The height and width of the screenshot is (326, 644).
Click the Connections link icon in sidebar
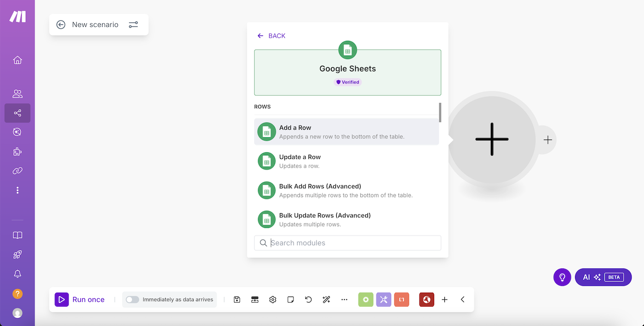(17, 171)
